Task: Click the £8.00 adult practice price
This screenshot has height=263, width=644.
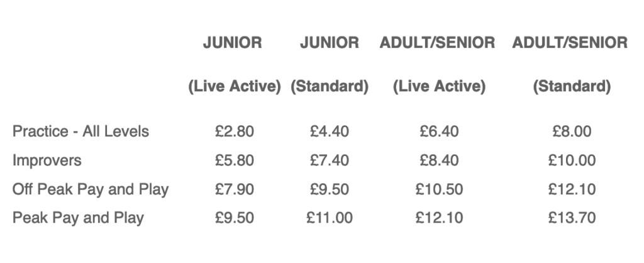Action: click(x=572, y=131)
